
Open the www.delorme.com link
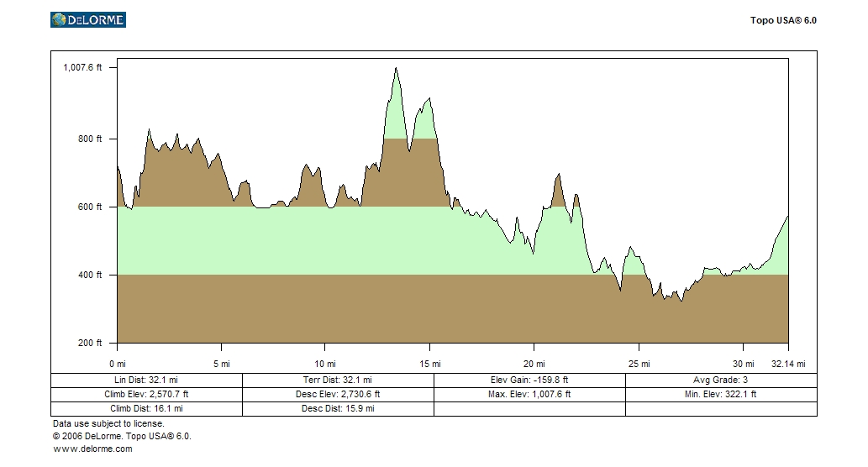pos(92,449)
